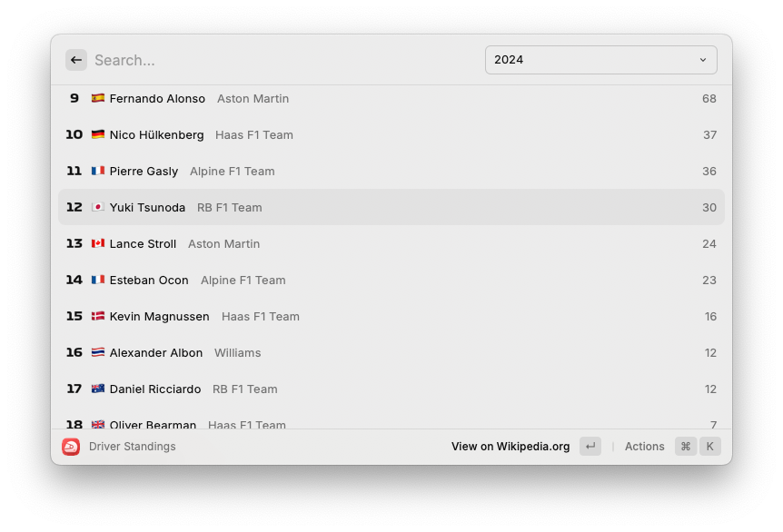
Task: Select Fernando Alonso row
Action: pyautogui.click(x=391, y=98)
